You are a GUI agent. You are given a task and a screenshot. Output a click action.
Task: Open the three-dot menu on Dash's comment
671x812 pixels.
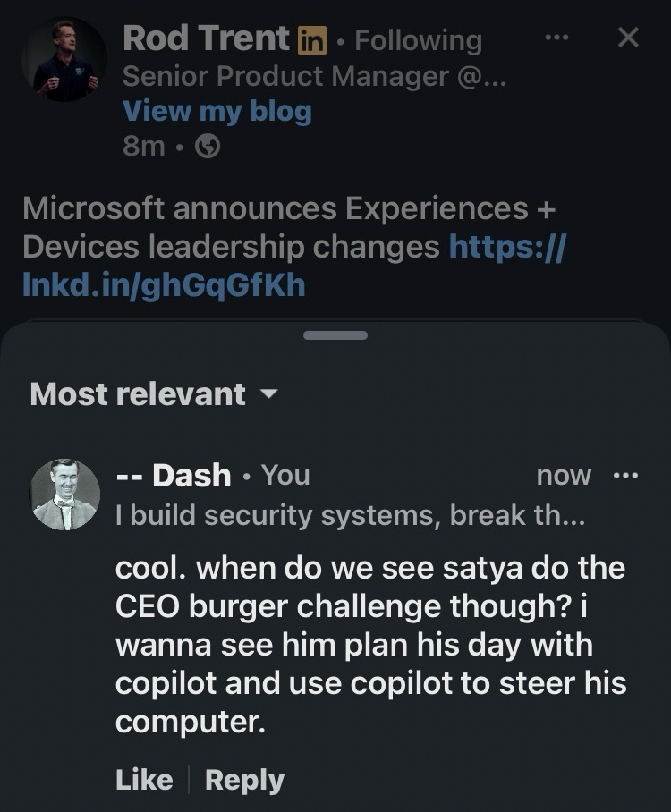click(x=625, y=475)
